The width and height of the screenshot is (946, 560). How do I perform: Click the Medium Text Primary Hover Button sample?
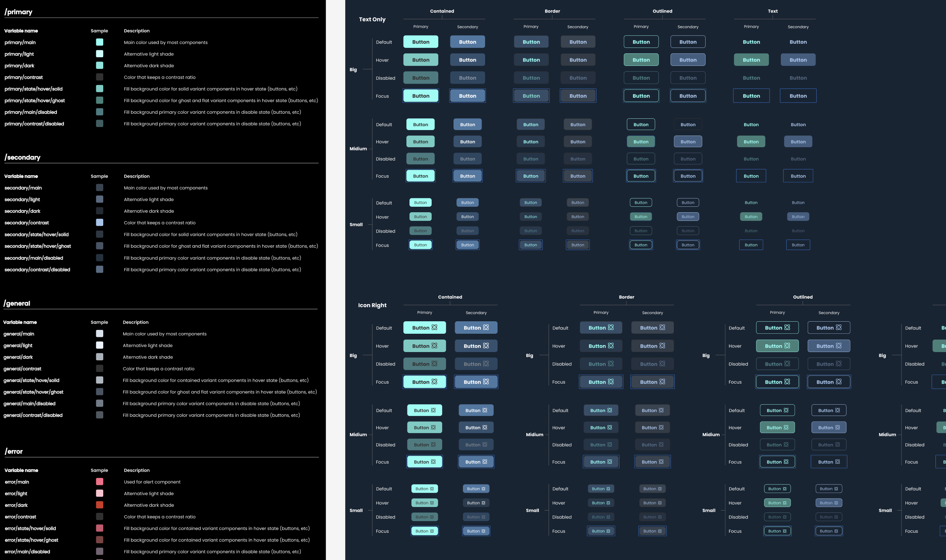pyautogui.click(x=751, y=141)
